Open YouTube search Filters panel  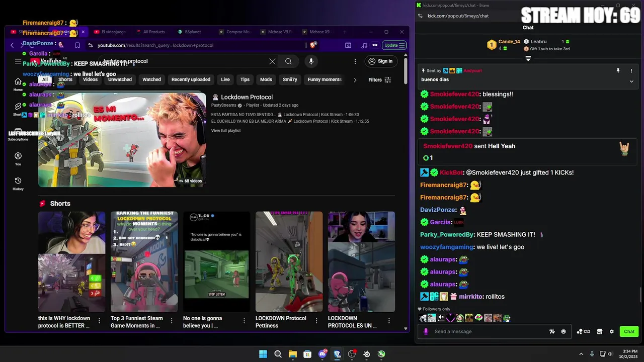tap(379, 79)
